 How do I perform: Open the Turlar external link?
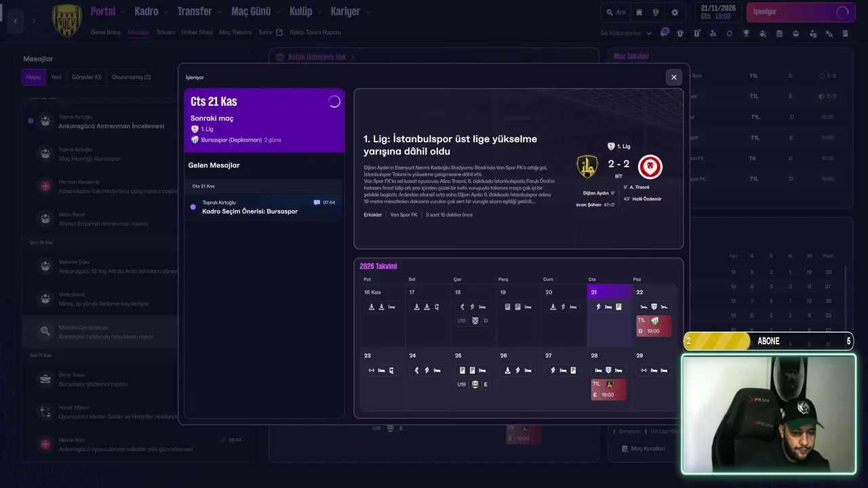270,32
